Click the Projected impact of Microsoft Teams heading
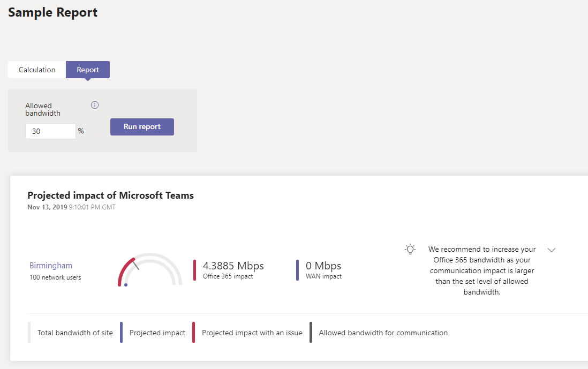Viewport: 588px width, 369px height. pyautogui.click(x=111, y=195)
